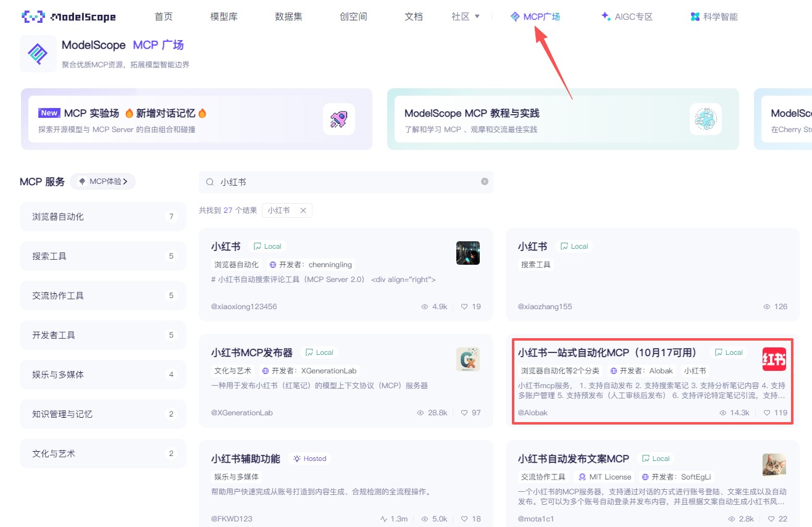Click the brain icon on 教程与实践 banner
This screenshot has height=527, width=812.
click(x=705, y=119)
